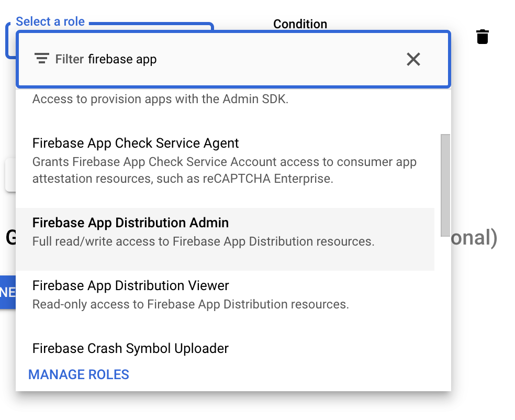Click the Condition column header
515x420 pixels.
[x=300, y=24]
